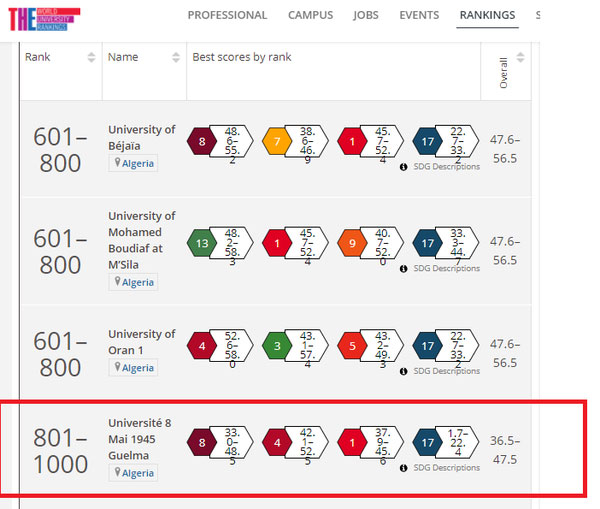Open University of Oran 1 page
Image resolution: width=600 pixels, height=509 pixels.
[x=142, y=342]
